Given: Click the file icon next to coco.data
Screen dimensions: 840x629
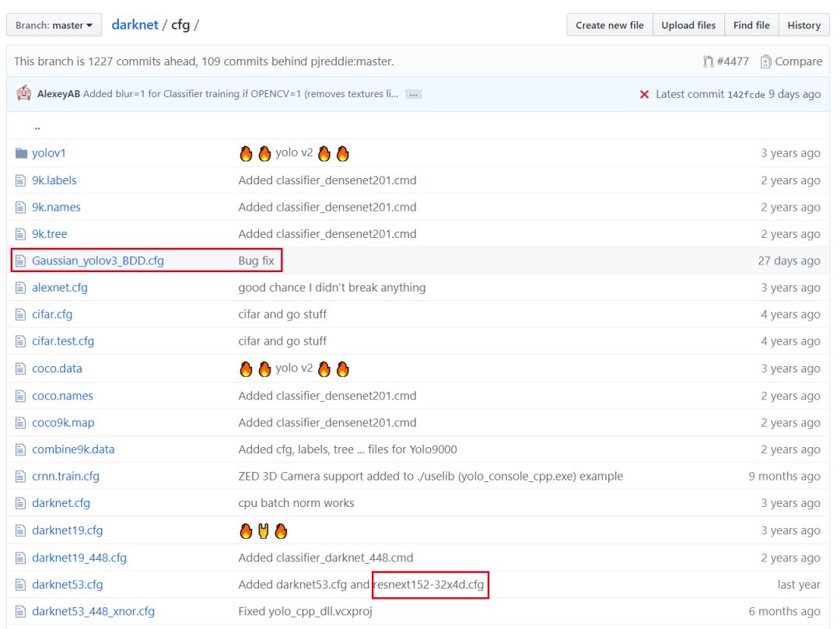Looking at the screenshot, I should [20, 369].
